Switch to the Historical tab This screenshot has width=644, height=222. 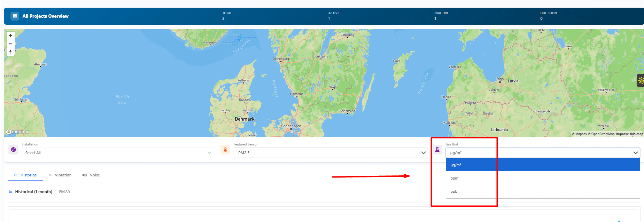point(26,175)
